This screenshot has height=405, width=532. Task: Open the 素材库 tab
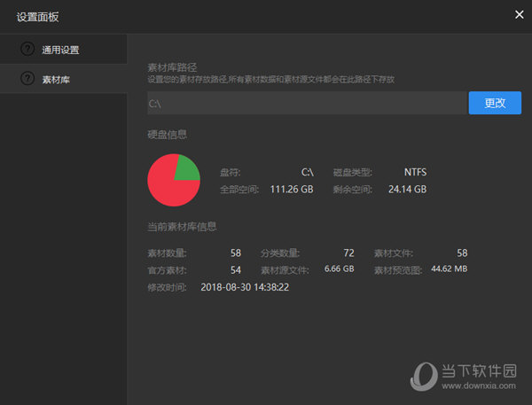click(64, 79)
